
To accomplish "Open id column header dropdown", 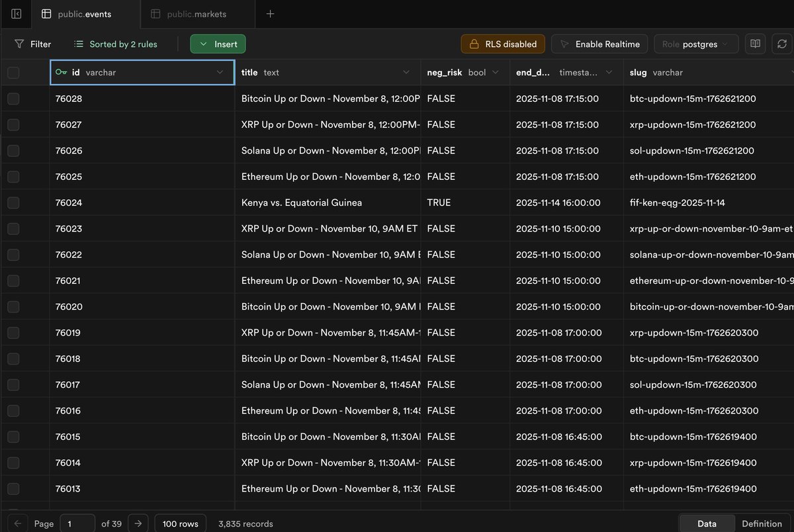I will pyautogui.click(x=220, y=72).
